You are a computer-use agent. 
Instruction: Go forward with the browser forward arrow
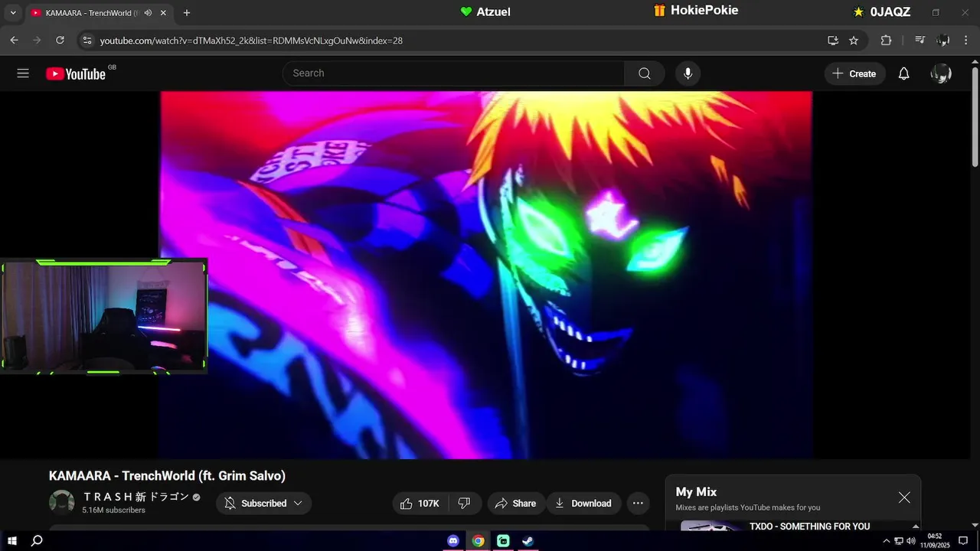[x=37, y=41]
